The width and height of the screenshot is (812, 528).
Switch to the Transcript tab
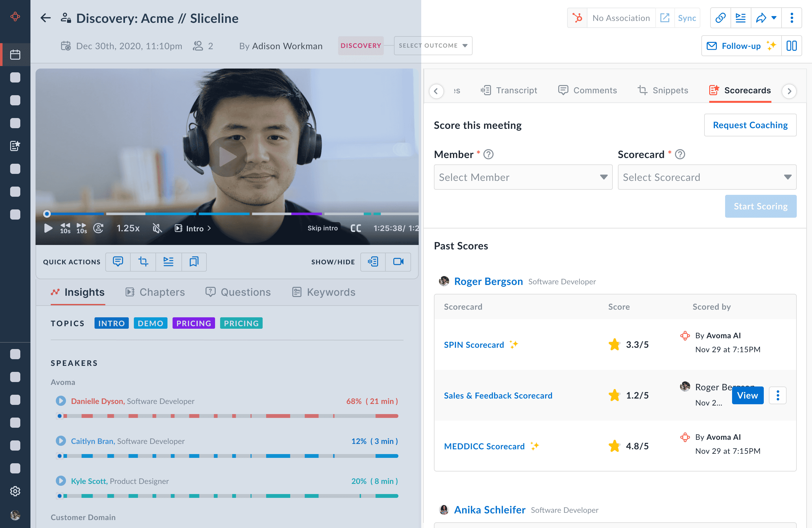click(509, 90)
